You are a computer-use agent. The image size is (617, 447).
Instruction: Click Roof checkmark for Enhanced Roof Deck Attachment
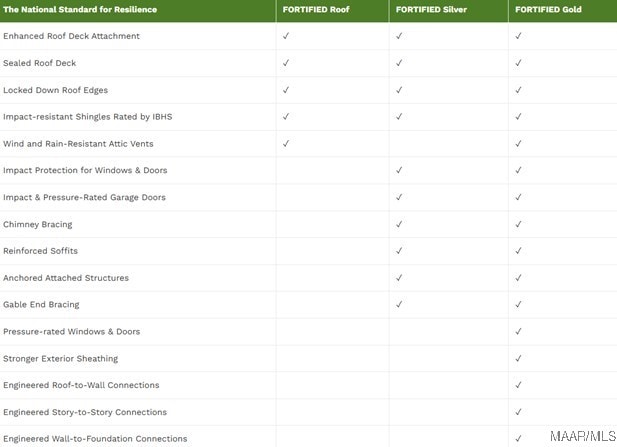pos(286,36)
